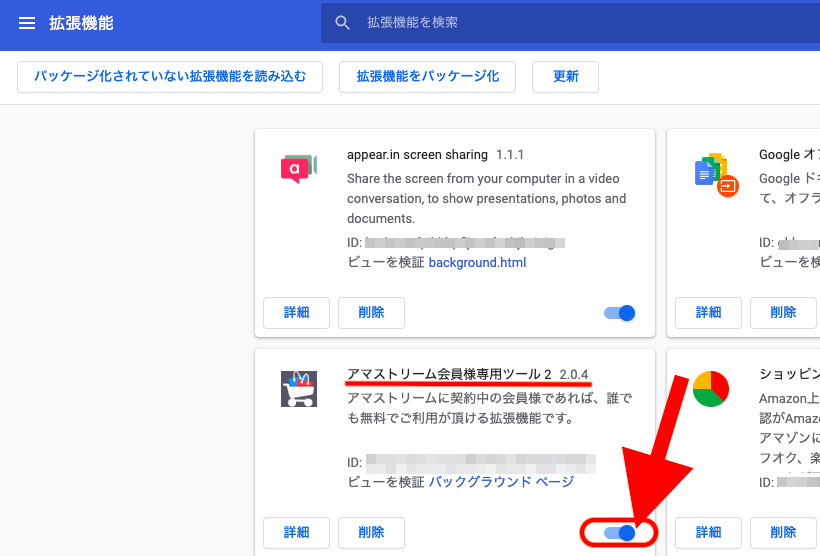Open 詳細 for ショッピング extension

tap(708, 533)
